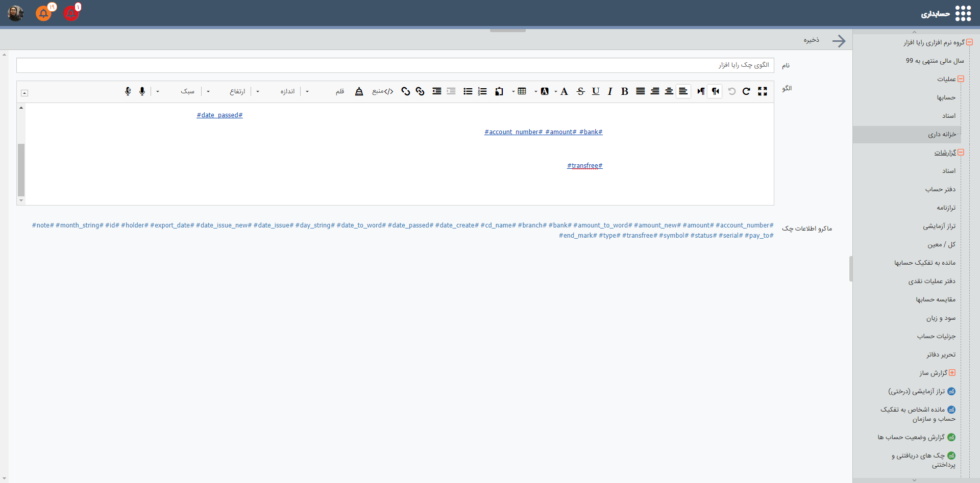
Task: Collapse the گروه نرم افزاری رایا افزار node
Action: coord(969,42)
